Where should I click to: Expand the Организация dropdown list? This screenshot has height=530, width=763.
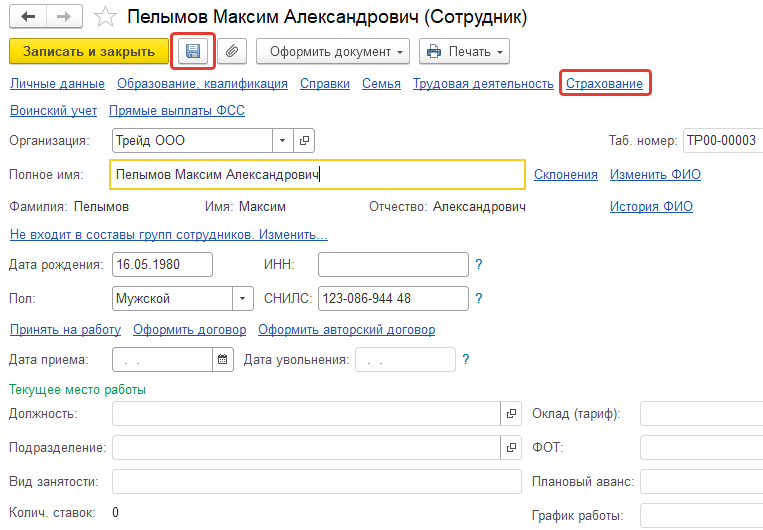pyautogui.click(x=283, y=141)
